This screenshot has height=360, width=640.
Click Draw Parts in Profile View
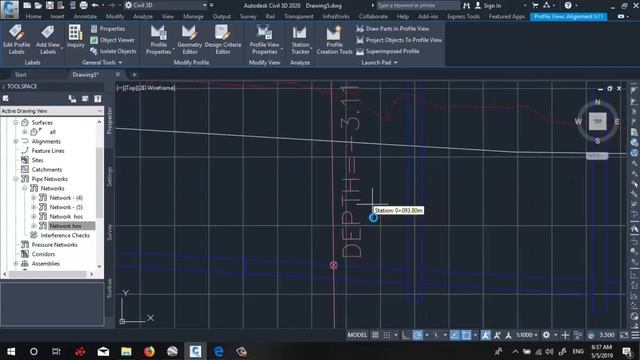tap(393, 29)
